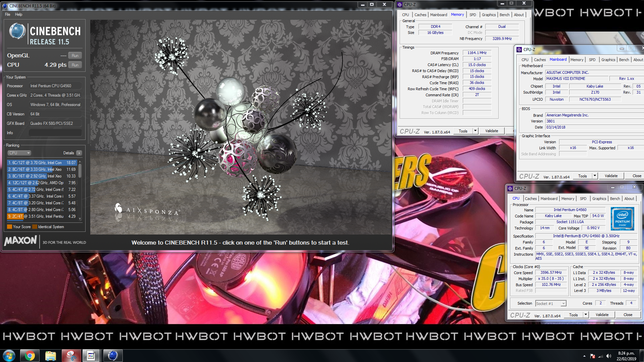Viewport: 644px width, 362px height.
Task: Click Validate in Mainboard CPU-Z window
Action: pyautogui.click(x=611, y=176)
